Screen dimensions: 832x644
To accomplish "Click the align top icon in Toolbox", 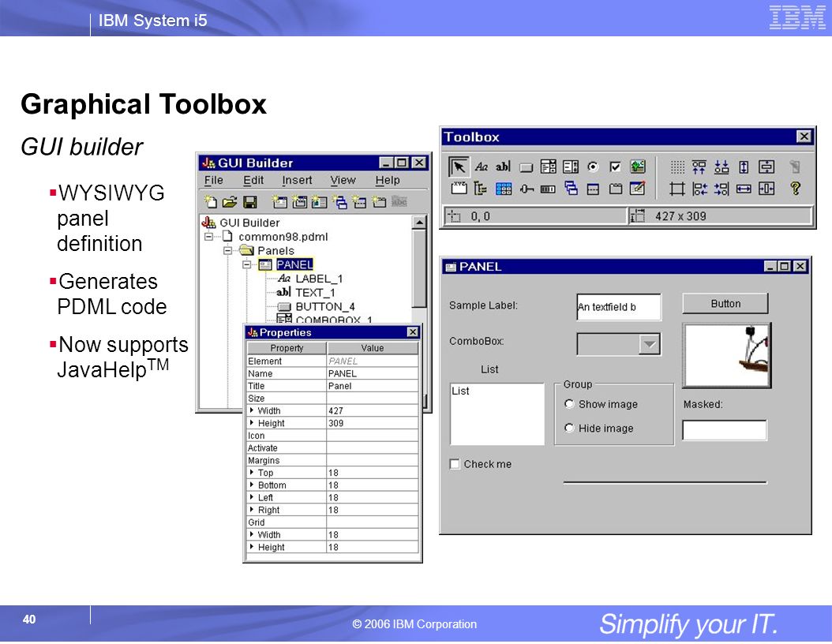I will 699,167.
